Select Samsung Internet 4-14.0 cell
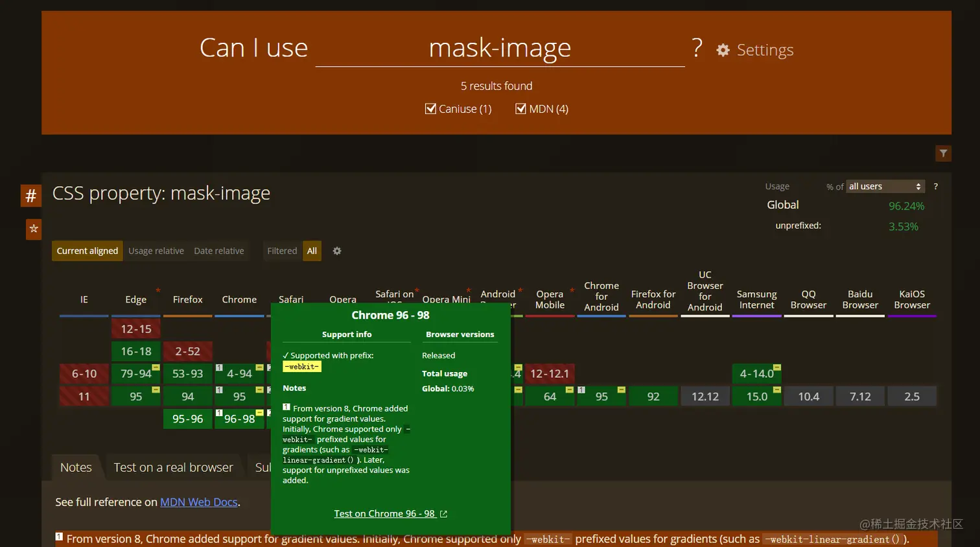 click(757, 374)
